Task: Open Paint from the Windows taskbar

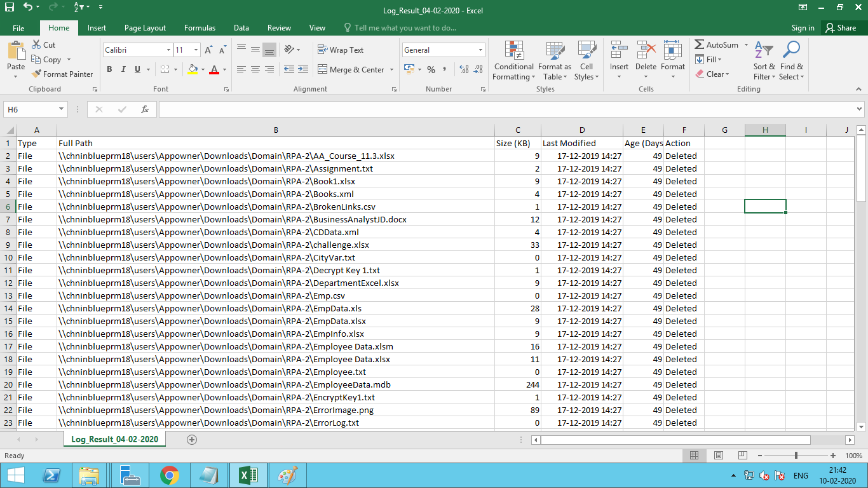Action: 288,475
